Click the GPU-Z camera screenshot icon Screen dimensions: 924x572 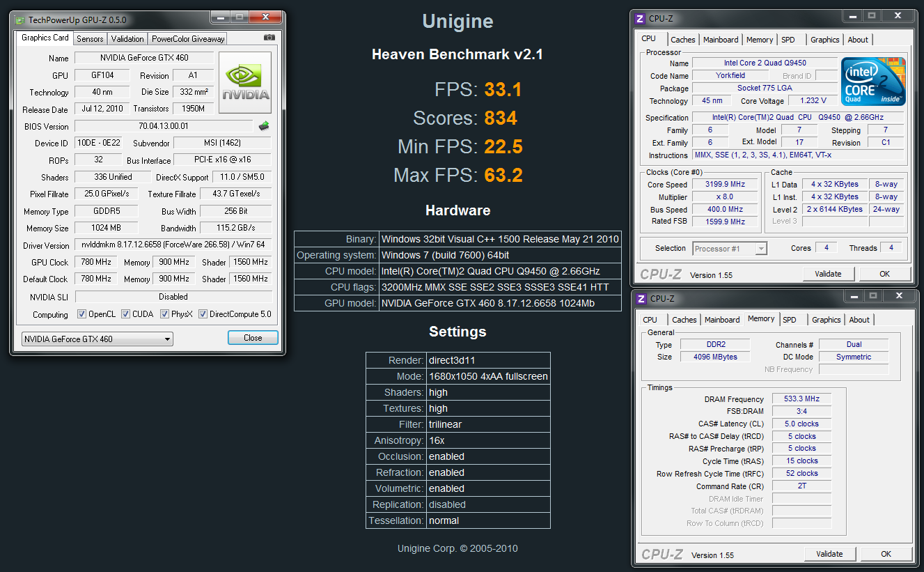[x=269, y=38]
